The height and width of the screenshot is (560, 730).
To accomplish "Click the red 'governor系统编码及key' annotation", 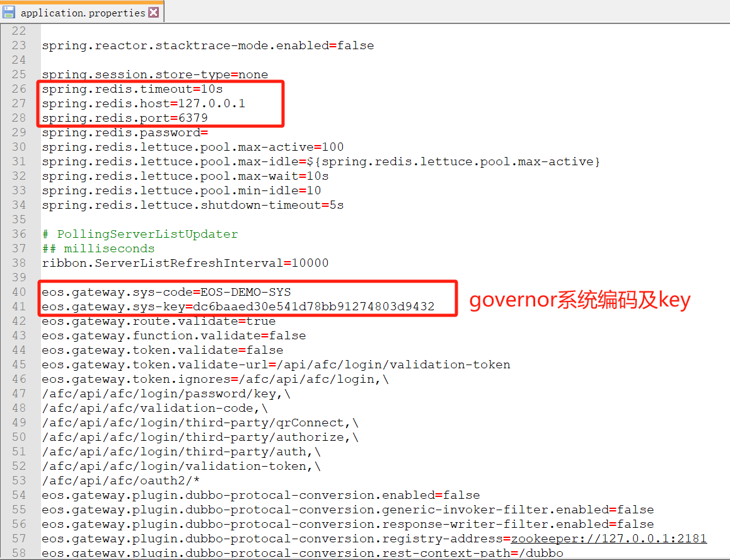I will pos(579,300).
